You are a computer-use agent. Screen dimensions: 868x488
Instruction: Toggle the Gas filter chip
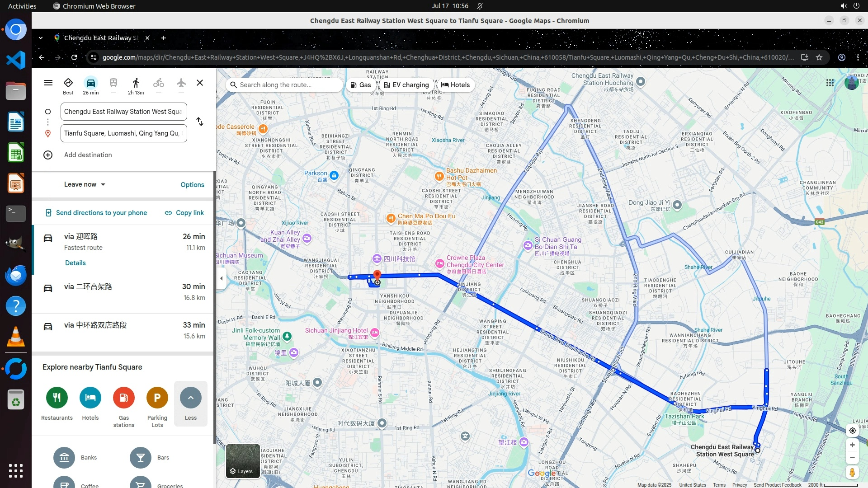(x=361, y=85)
